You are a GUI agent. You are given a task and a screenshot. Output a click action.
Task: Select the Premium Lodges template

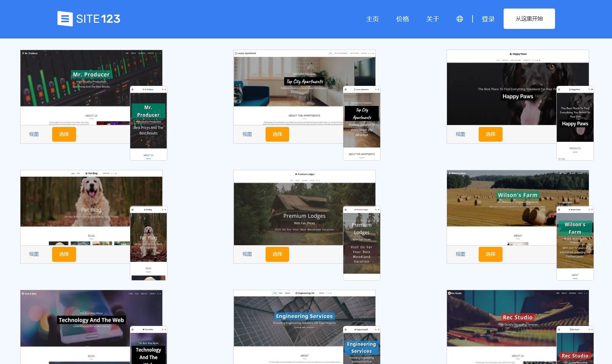coord(277,254)
